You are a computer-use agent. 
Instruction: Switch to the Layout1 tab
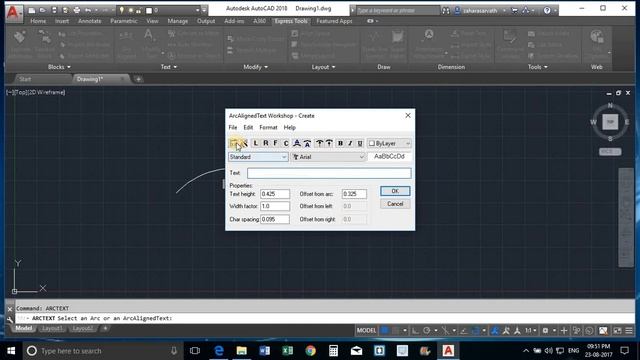[x=52, y=329]
